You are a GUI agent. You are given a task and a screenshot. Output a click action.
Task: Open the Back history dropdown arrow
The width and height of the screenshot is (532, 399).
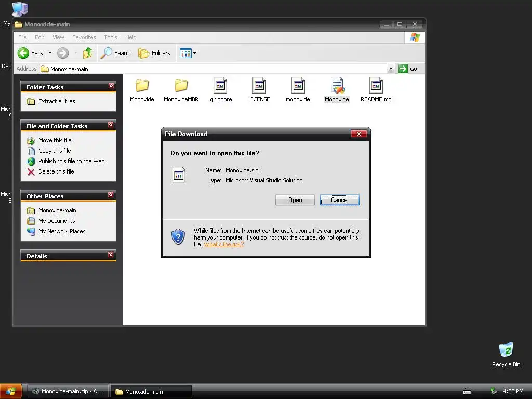click(x=50, y=53)
